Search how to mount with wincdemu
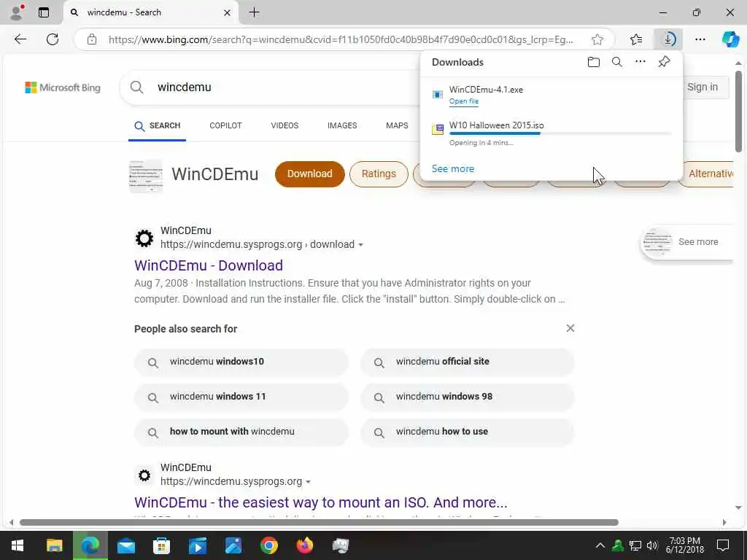747x560 pixels. coord(241,432)
